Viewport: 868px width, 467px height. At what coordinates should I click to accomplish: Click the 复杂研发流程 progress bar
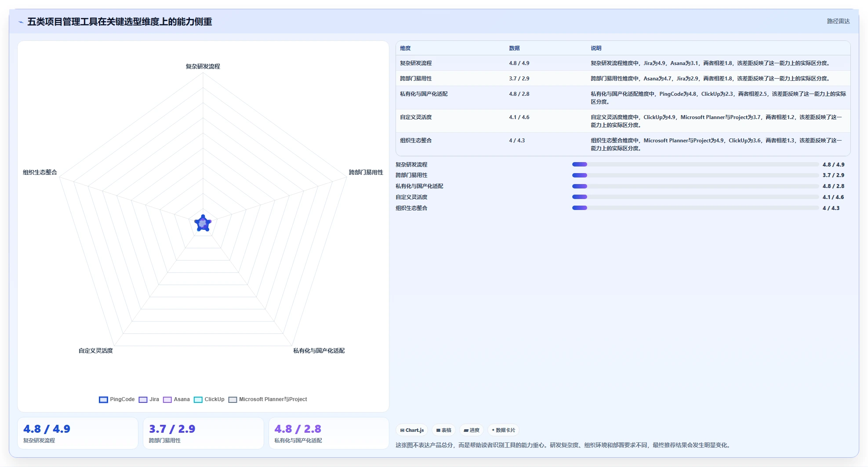tap(695, 164)
